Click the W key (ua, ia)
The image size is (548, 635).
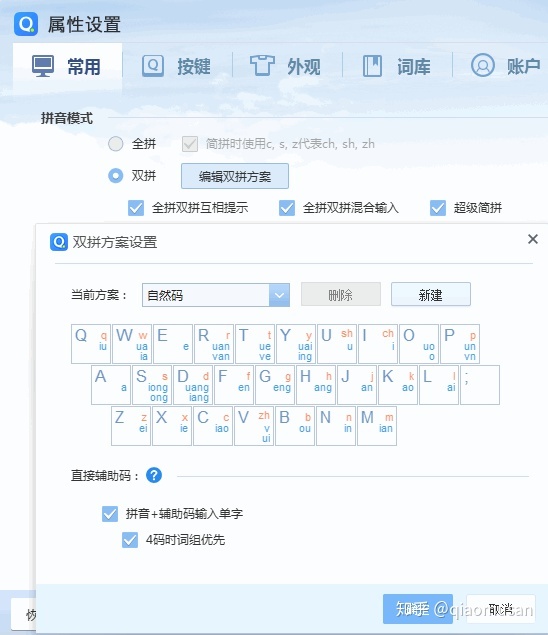pos(132,344)
